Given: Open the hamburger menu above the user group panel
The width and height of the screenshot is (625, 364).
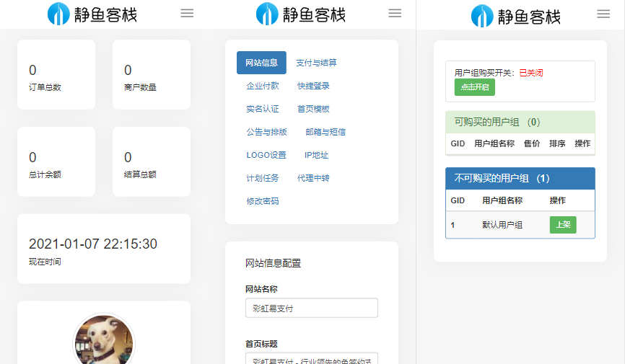Looking at the screenshot, I should pyautogui.click(x=603, y=14).
